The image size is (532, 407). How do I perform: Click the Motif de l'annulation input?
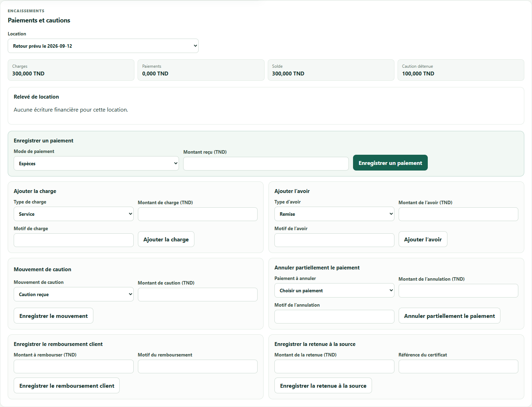coord(334,317)
